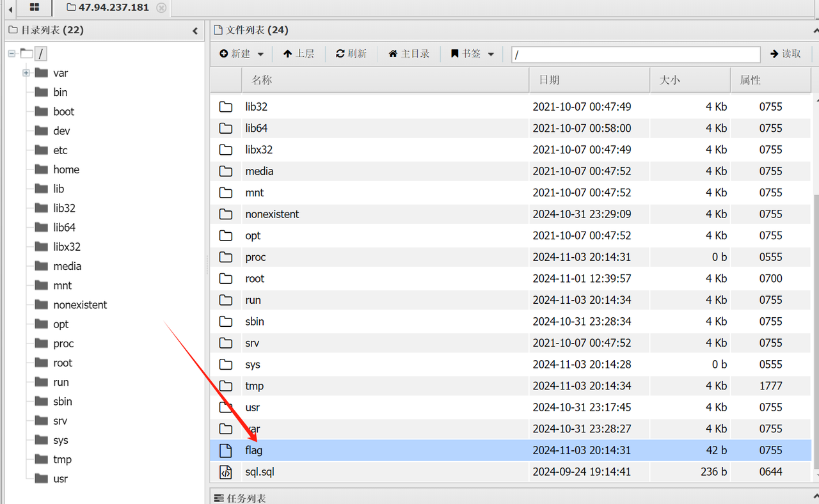The height and width of the screenshot is (504, 819).
Task: Sort by 日期 column header
Action: pyautogui.click(x=589, y=80)
